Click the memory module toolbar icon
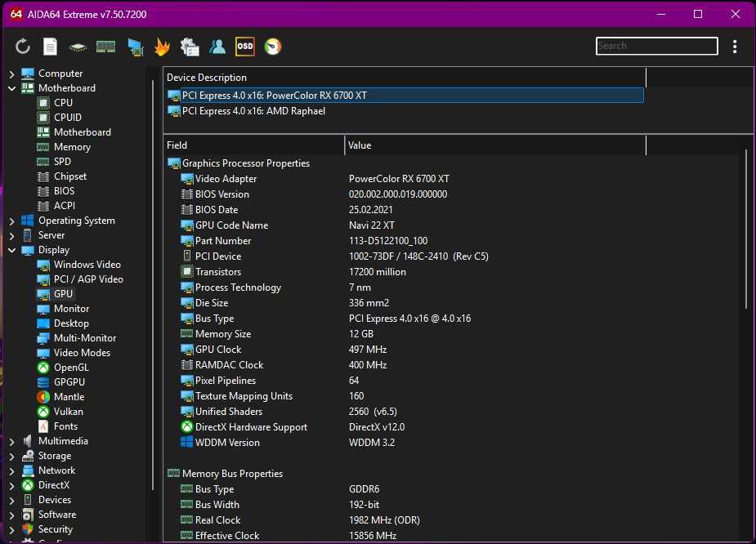This screenshot has width=756, height=544. pos(105,47)
